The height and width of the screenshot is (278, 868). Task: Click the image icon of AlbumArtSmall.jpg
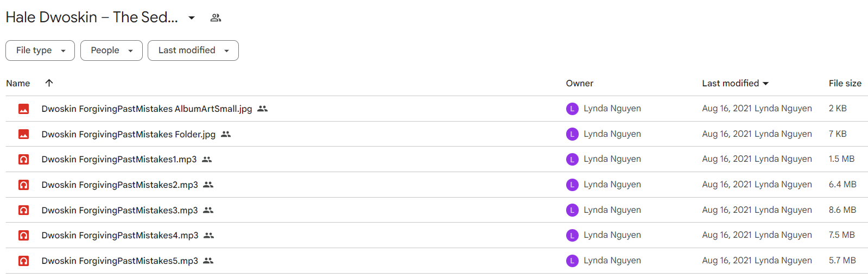24,109
